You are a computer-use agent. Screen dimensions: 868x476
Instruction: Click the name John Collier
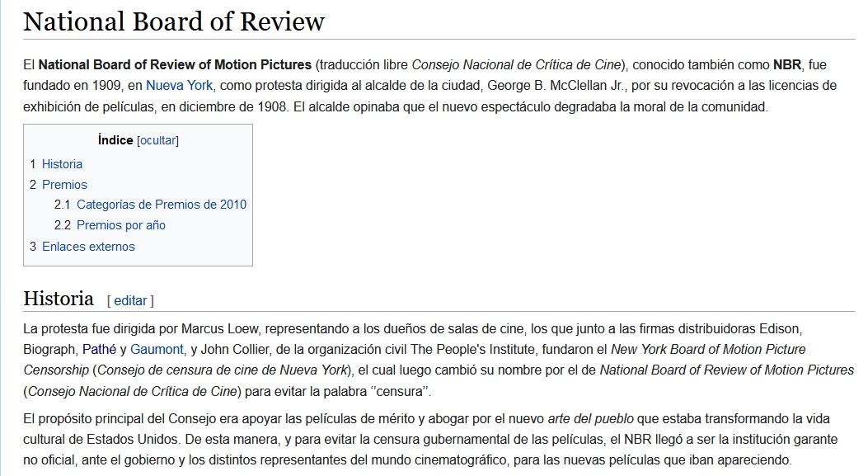click(235, 349)
